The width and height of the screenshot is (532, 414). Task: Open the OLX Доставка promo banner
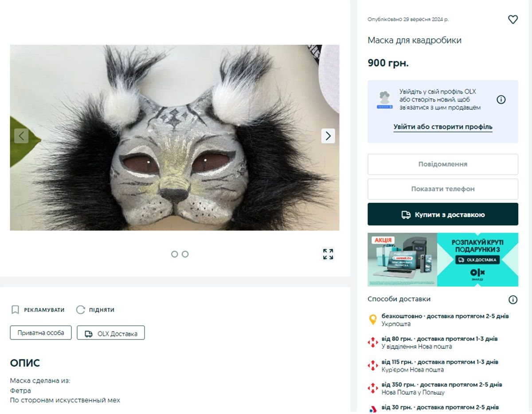click(442, 260)
